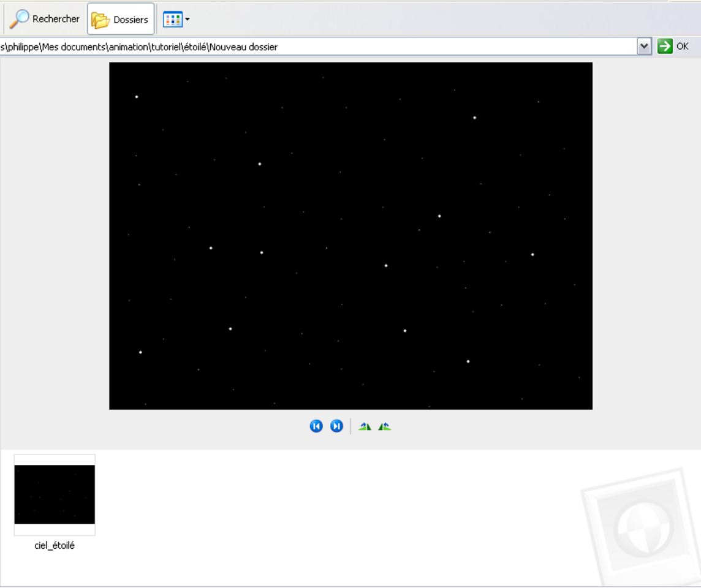Show the previous image
Viewport: 701px width, 588px height.
coord(316,426)
